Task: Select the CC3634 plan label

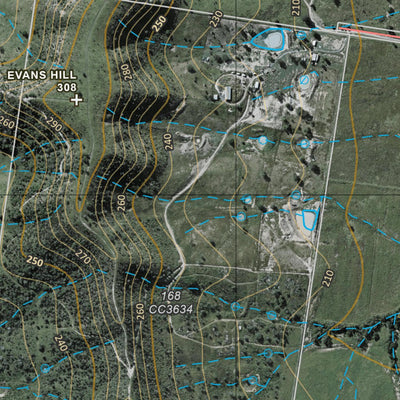Action: [x=171, y=310]
